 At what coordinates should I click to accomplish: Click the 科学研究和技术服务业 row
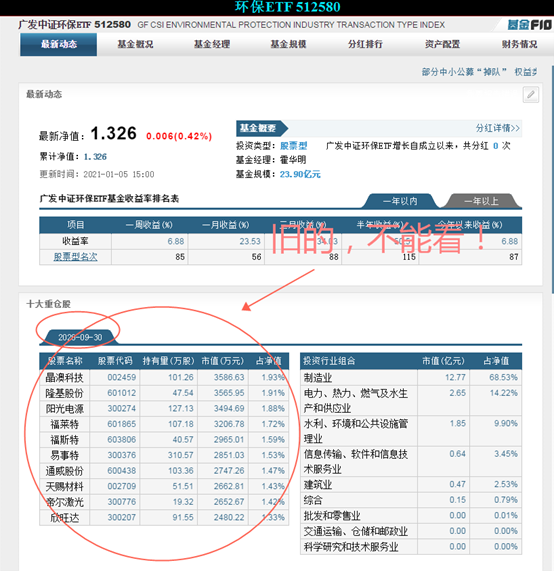(411, 547)
